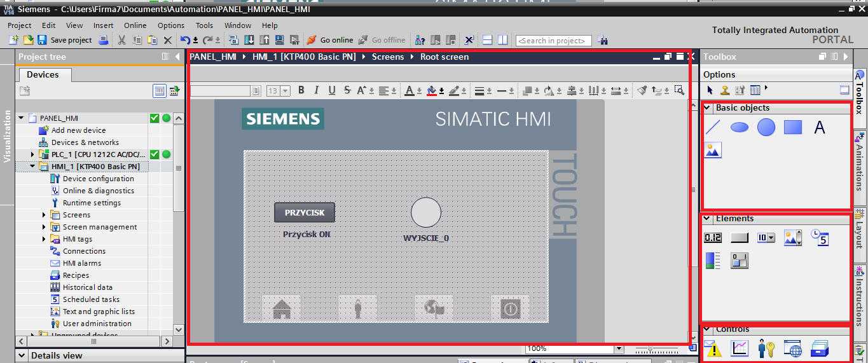Toggle bold text formatting
This screenshot has height=363, width=868.
(x=301, y=90)
